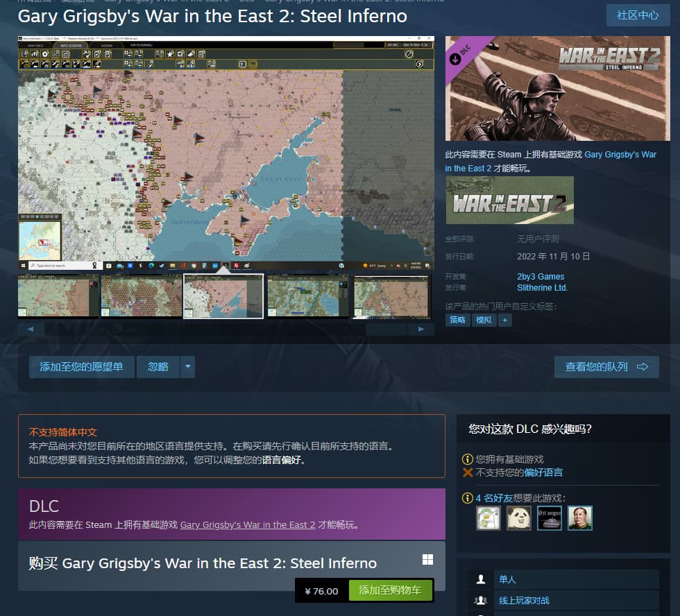
Task: Click the info icon beside 4 名好友
Action: pos(468,498)
